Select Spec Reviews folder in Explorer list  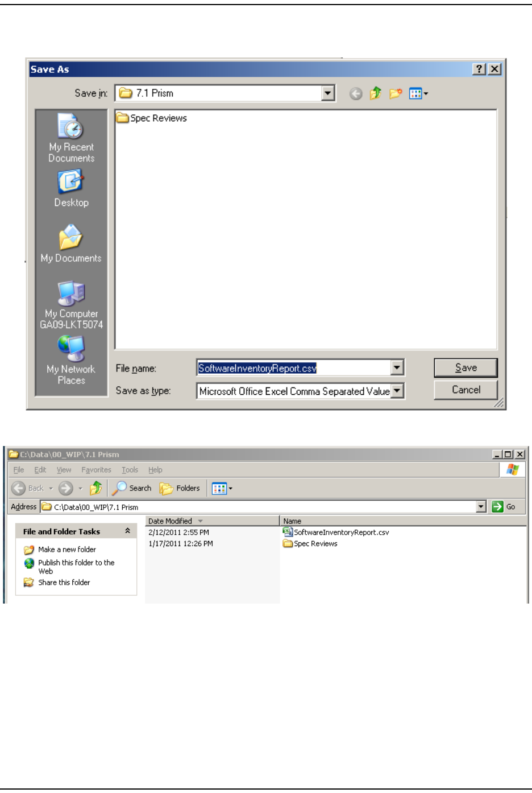coord(310,544)
